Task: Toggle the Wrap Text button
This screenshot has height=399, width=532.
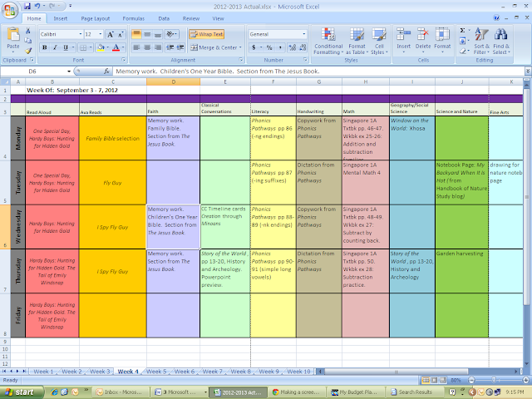Action: coord(207,34)
